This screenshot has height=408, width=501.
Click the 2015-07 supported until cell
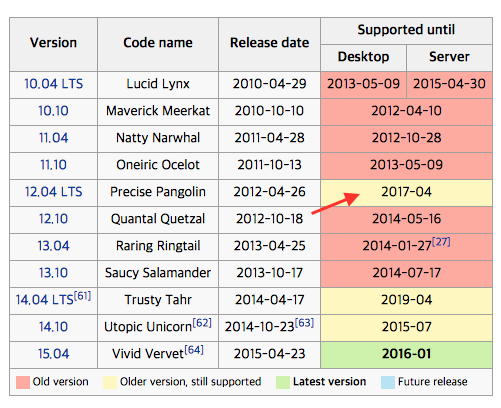pyautogui.click(x=406, y=327)
